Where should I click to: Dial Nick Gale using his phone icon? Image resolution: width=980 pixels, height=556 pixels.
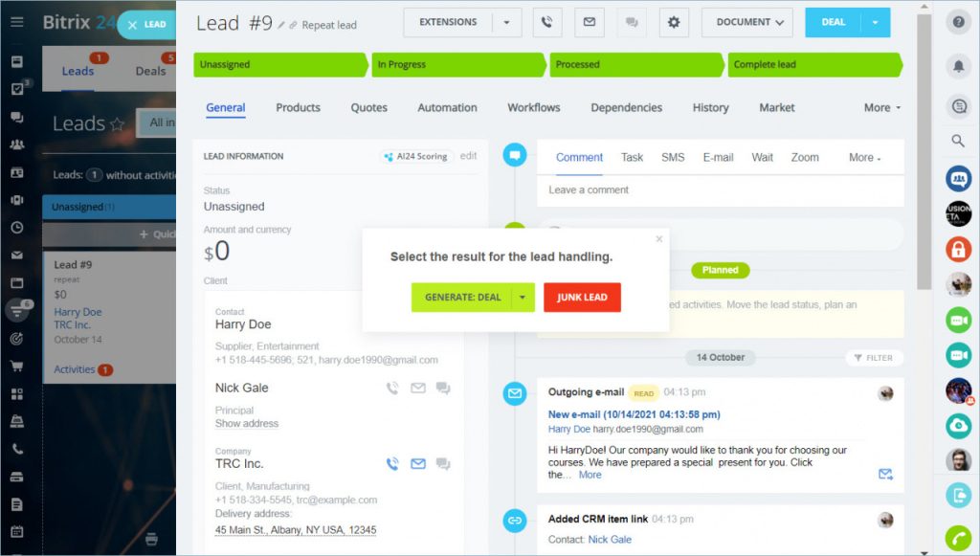392,389
